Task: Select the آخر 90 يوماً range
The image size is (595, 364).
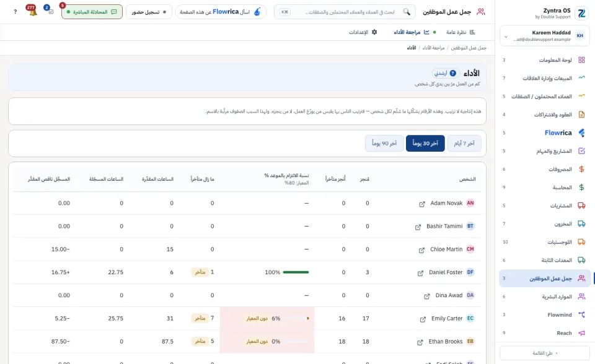Action: [384, 144]
